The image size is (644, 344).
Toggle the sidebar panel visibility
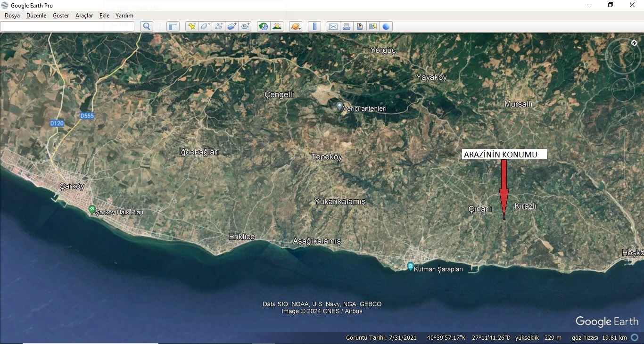pos(173,26)
